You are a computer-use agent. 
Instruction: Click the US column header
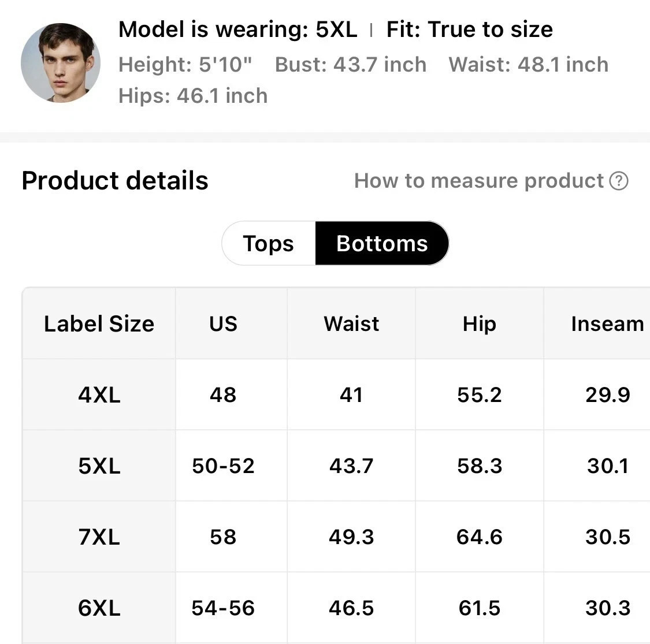(223, 323)
